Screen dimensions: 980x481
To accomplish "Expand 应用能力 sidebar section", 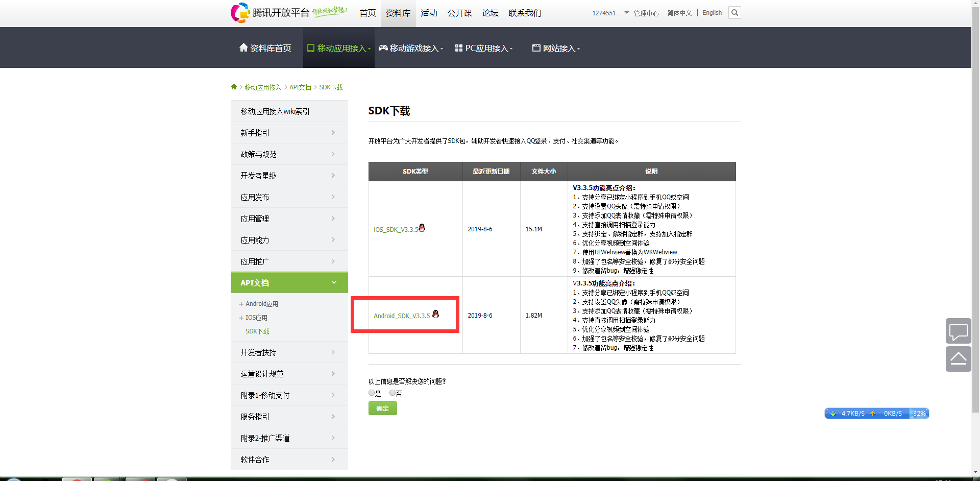I will (289, 240).
